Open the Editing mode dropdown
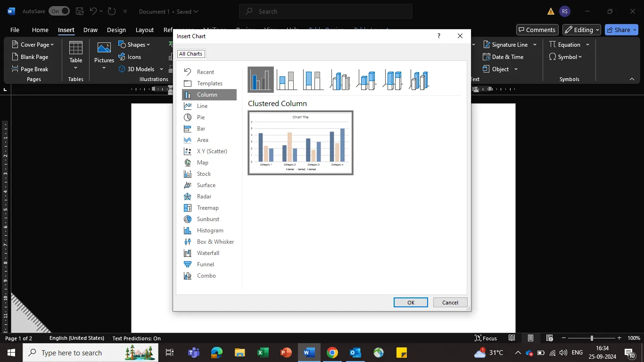Viewport: 644px width, 362px height. point(581,30)
